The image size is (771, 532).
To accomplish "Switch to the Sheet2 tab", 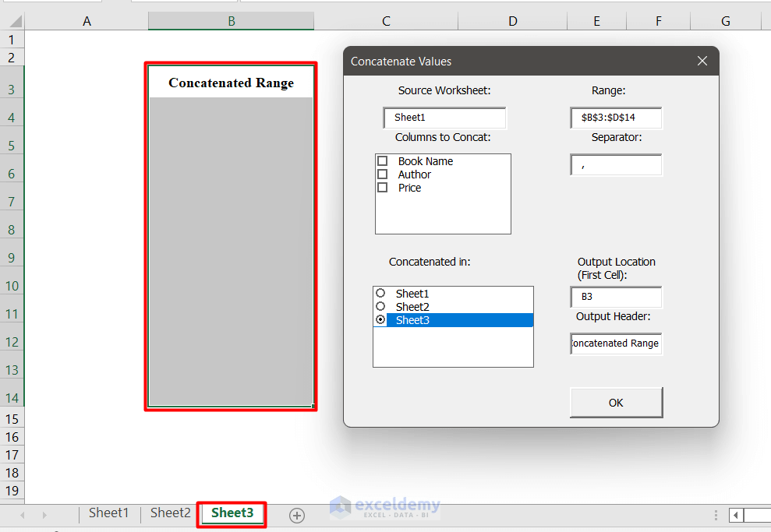I will (169, 513).
